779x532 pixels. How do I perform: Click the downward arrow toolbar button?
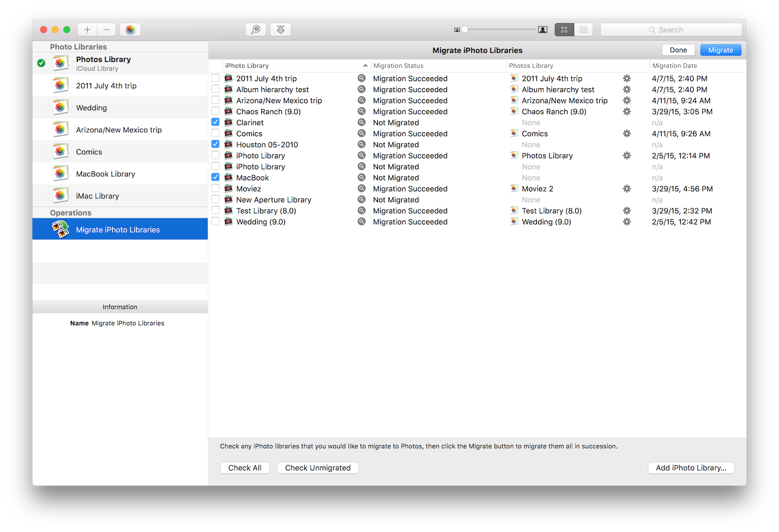[x=280, y=30]
